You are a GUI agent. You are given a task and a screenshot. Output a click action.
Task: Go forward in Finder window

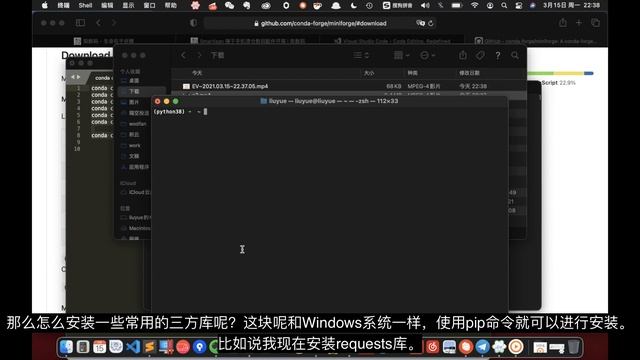199,55
